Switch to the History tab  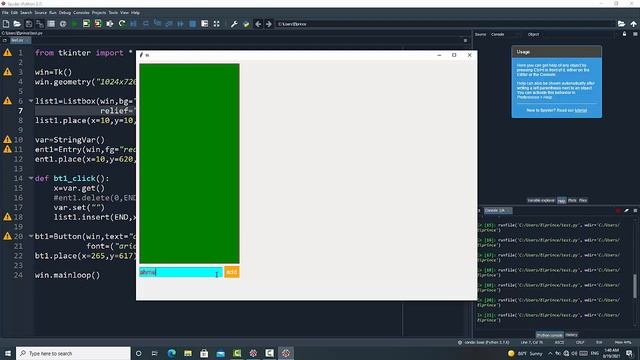(571, 335)
